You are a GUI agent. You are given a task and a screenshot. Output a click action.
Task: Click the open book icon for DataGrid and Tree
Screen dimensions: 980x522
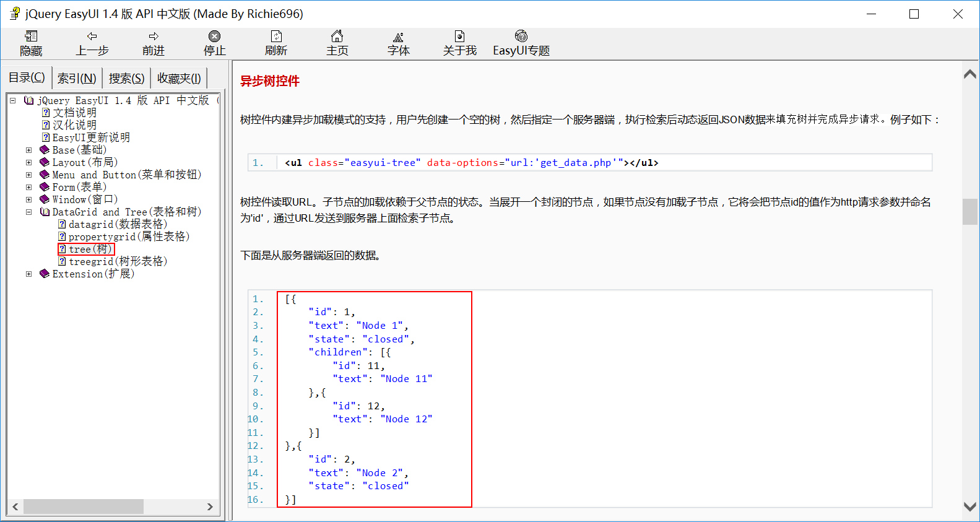45,212
